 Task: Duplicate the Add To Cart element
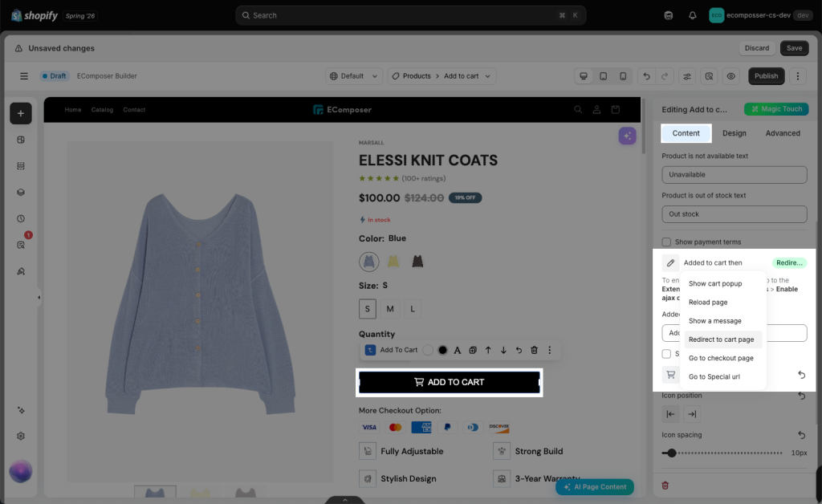(x=473, y=350)
